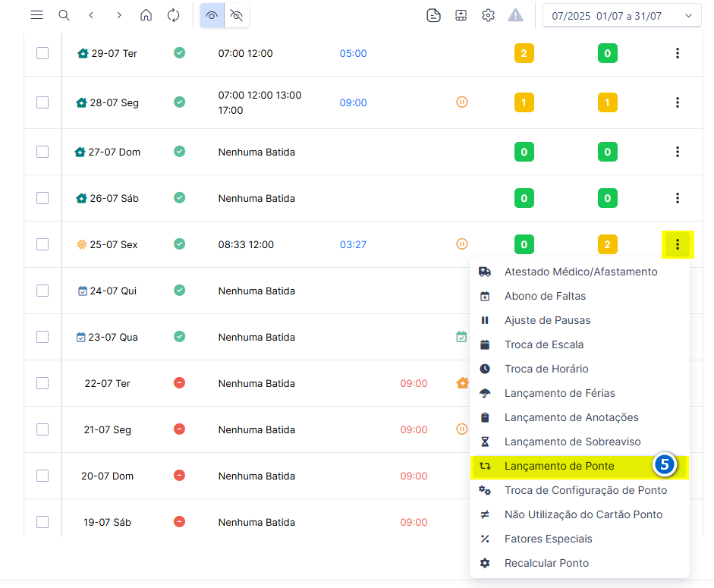Choose Ajuste de Pausas
The image size is (714, 588).
point(579,320)
